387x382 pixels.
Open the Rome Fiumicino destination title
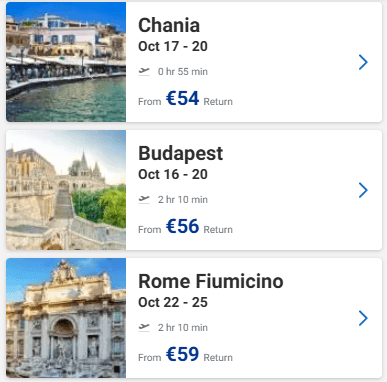211,281
